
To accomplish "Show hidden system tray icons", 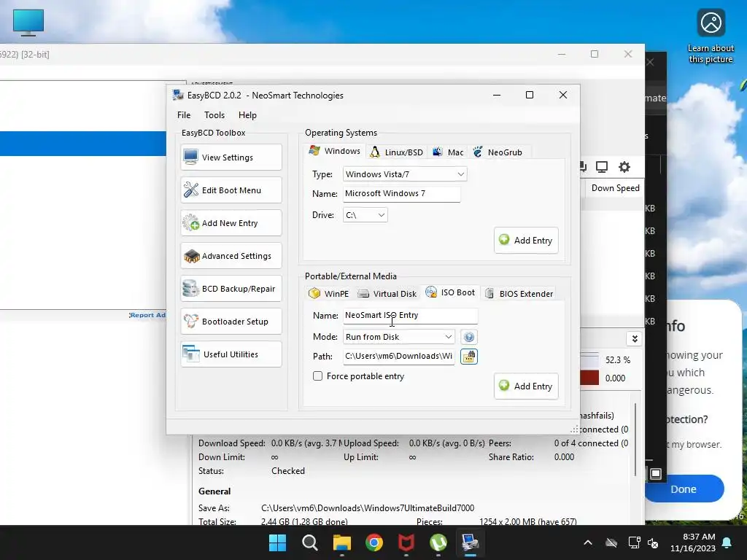I will pyautogui.click(x=588, y=542).
